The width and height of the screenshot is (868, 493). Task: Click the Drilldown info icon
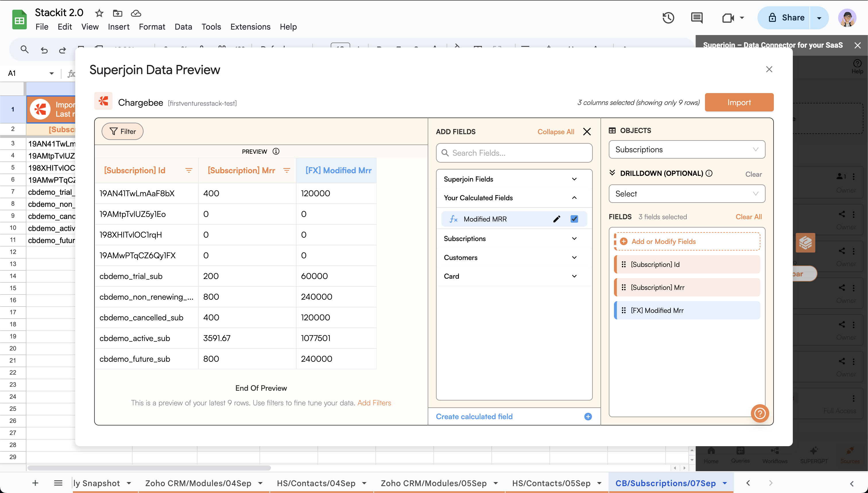[709, 173]
